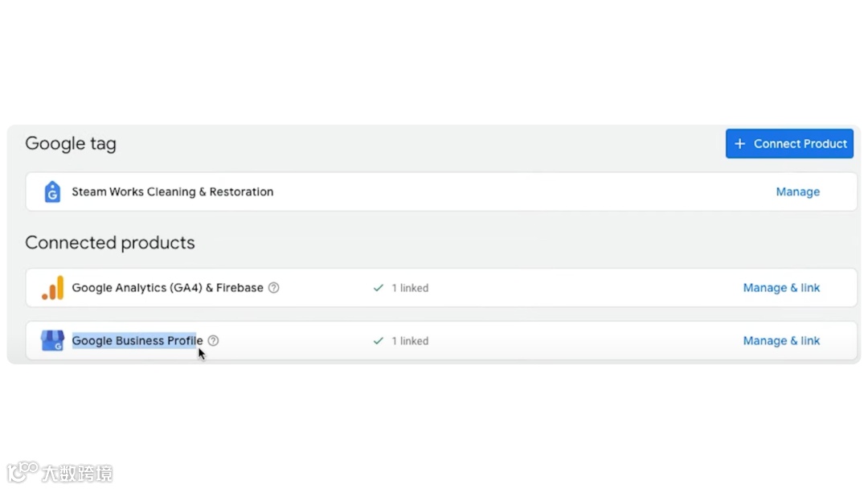
Task: Click the highlighted Google Business Profile text
Action: 137,341
